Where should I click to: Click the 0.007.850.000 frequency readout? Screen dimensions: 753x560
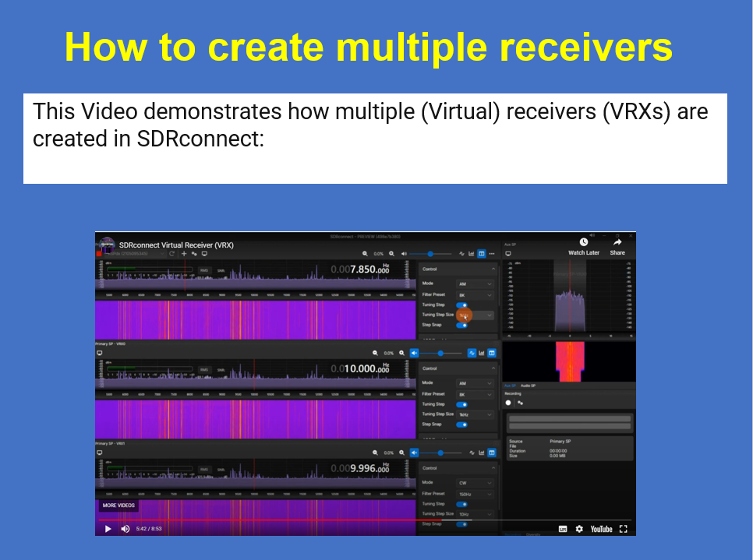coord(360,269)
